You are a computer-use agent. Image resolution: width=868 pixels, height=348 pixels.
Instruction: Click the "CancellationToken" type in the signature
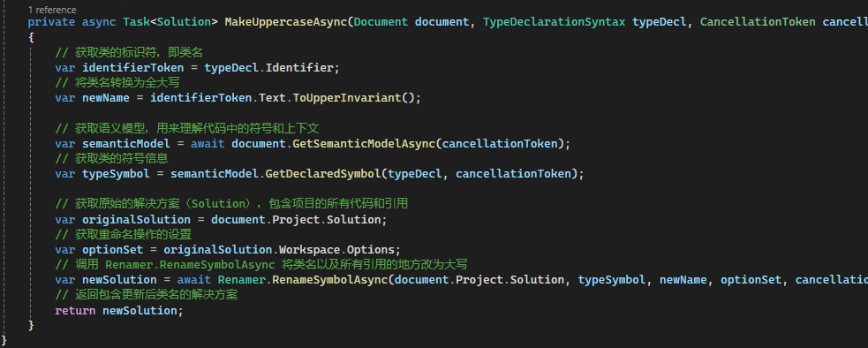(x=758, y=22)
